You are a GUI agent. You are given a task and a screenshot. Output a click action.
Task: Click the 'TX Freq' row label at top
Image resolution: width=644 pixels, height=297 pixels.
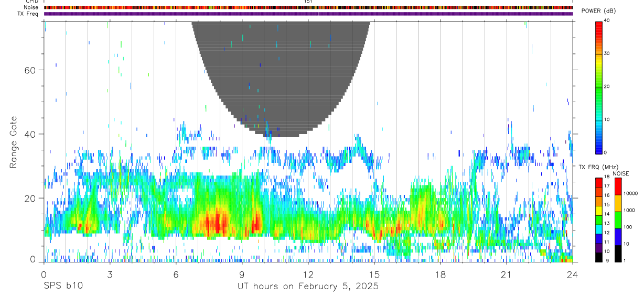28,14
